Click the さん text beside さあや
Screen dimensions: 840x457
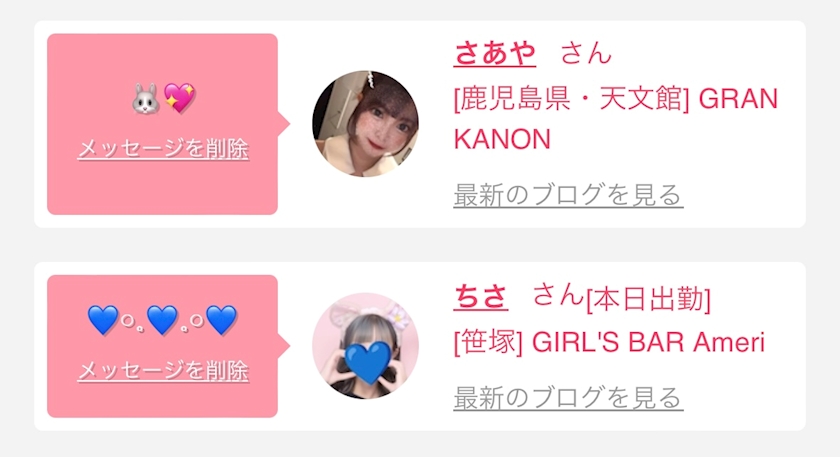[x=586, y=54]
